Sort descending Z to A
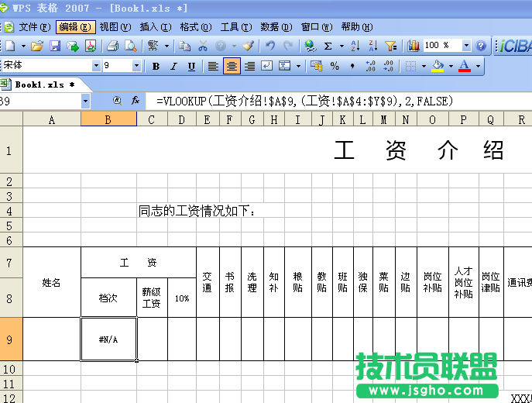Viewport: 532px width, 403px height. click(373, 46)
